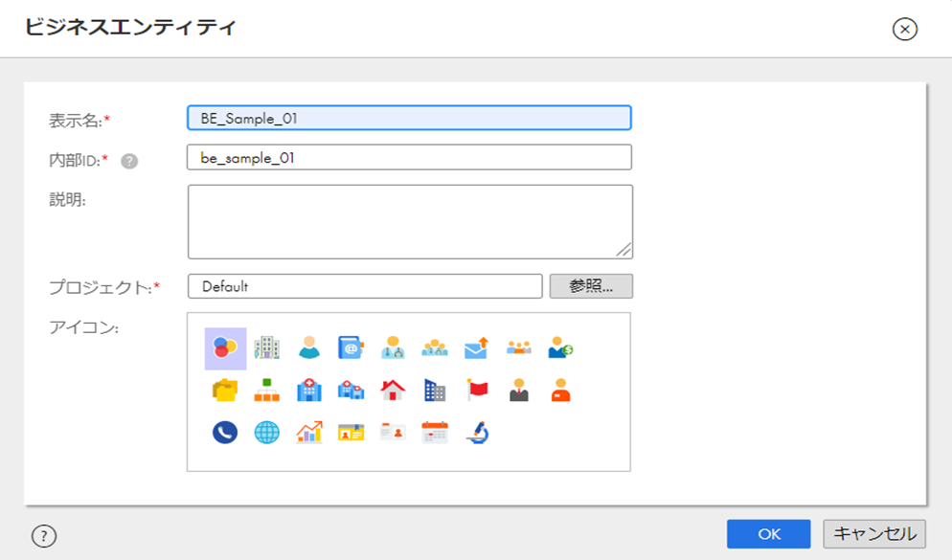
Task: Select the three overlapping colored circles icon
Action: point(225,348)
